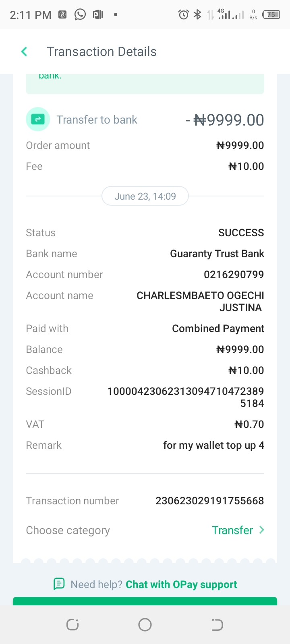Open Chat with OPay support link
Image resolution: width=290 pixels, height=644 pixels.
tap(181, 584)
